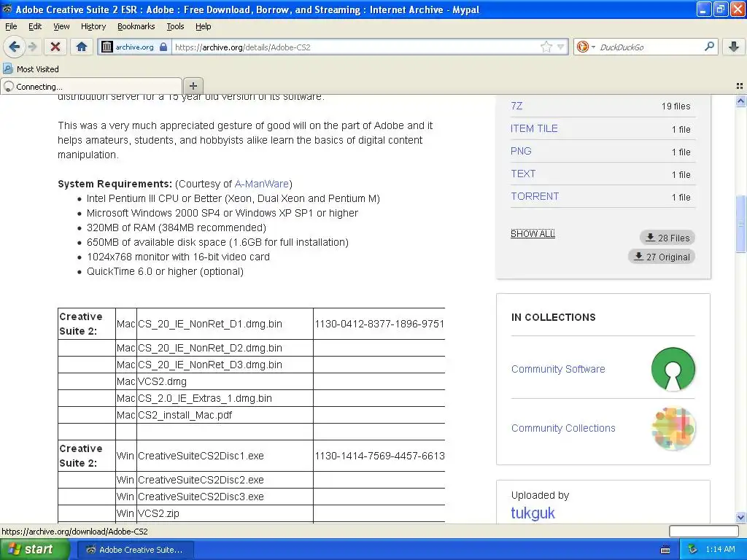Open the Home page button
Image resolution: width=747 pixels, height=560 pixels.
(x=82, y=47)
